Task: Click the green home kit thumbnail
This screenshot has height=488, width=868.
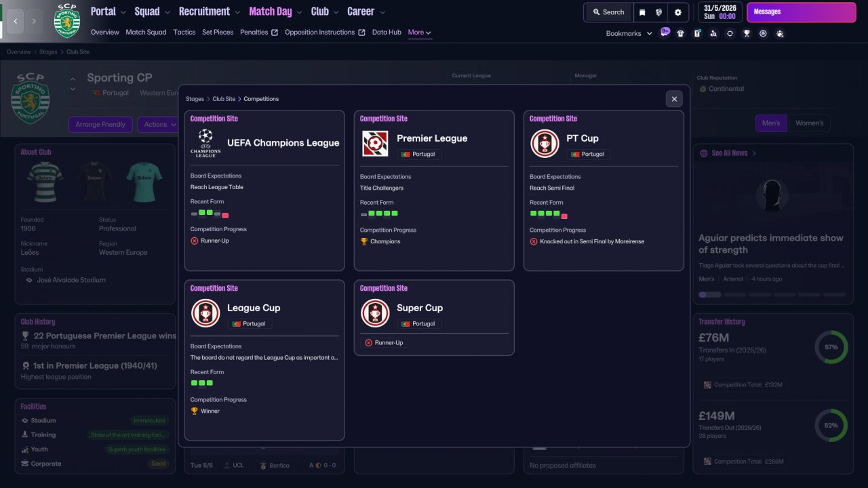Action: [44, 182]
